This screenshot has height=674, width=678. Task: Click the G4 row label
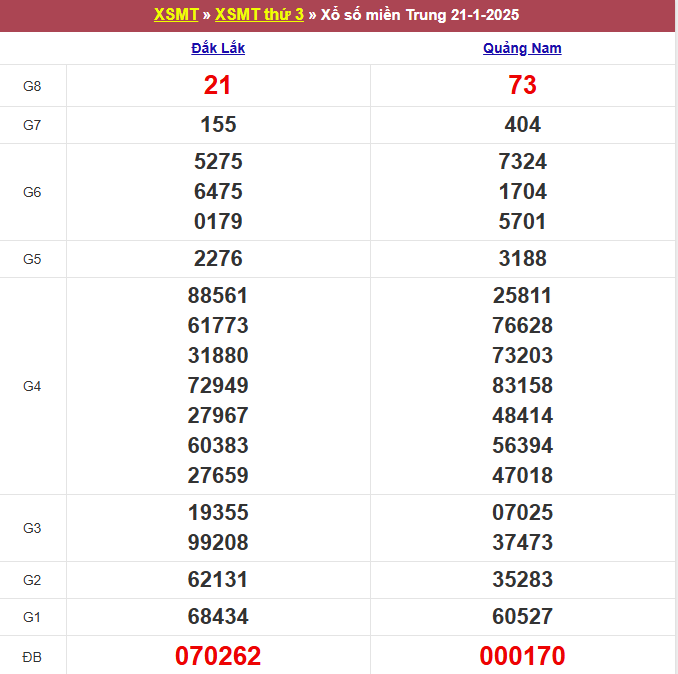(32, 386)
